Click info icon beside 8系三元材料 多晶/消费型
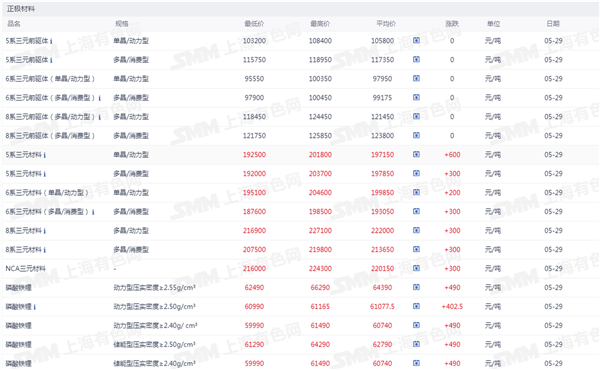Screen dimensions: 600x370 (x=45, y=250)
